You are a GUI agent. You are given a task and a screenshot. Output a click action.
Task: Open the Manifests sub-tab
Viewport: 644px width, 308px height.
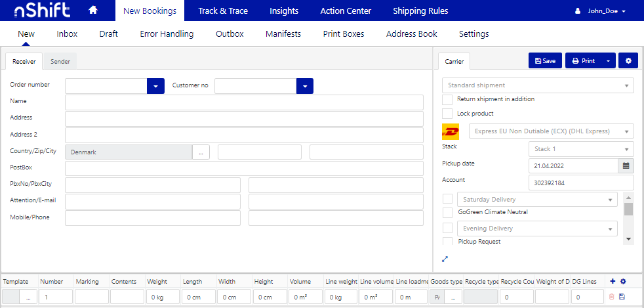(x=283, y=33)
